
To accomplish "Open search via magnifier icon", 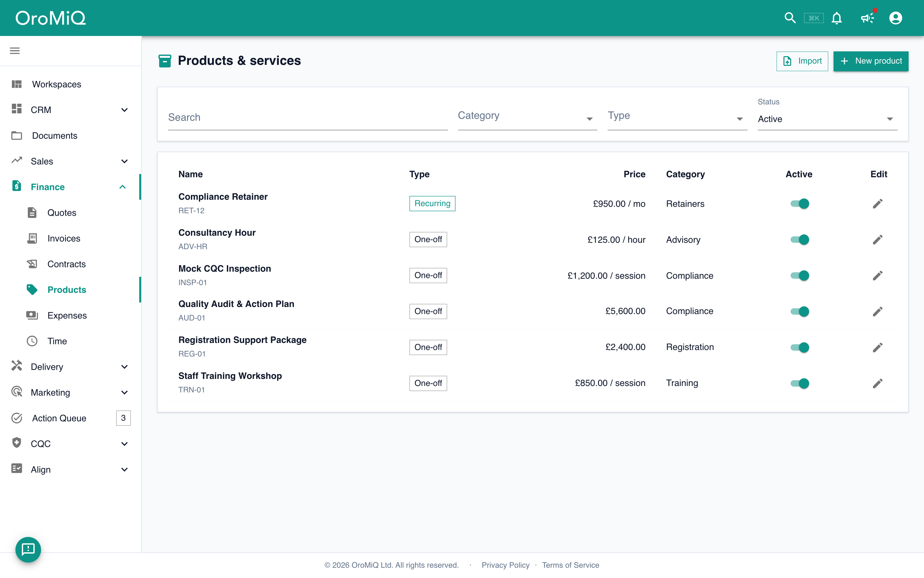I will 790,18.
